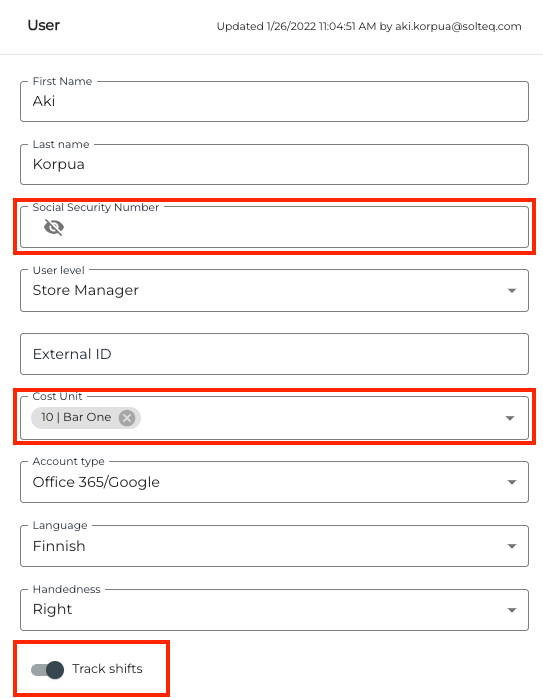Screen dimensions: 543x698
Task: Expand the Cost Unit dropdown arrow
Action: pyautogui.click(x=510, y=418)
